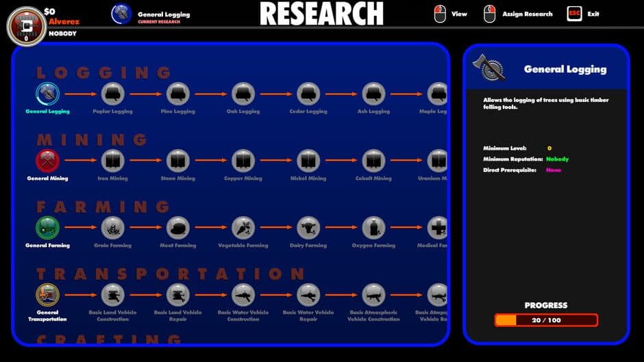Click Basic Atmospheric Vehicle Construction icon
Image resolution: width=644 pixels, height=362 pixels.
coord(374,295)
